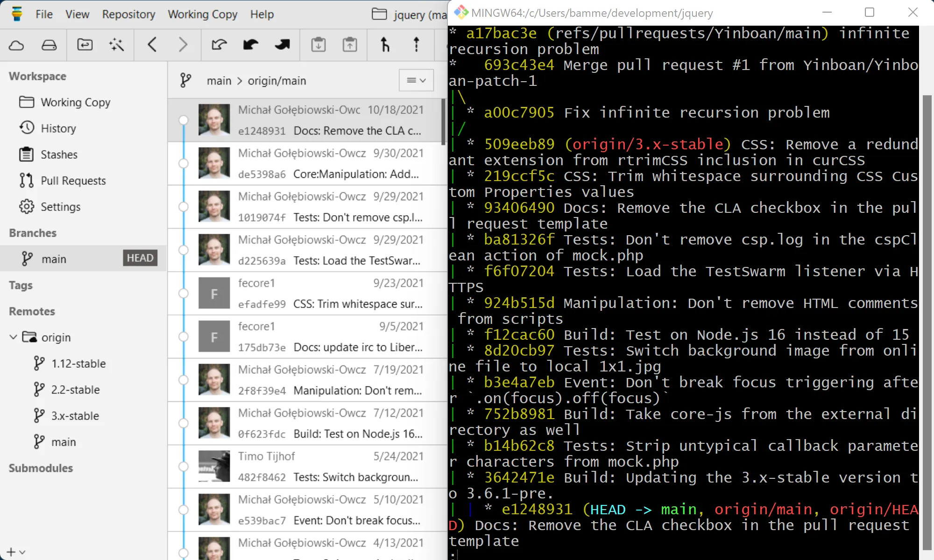Viewport: 934px width, 560px height.
Task: Click the terminal window vertical scrollbar
Action: point(927,322)
